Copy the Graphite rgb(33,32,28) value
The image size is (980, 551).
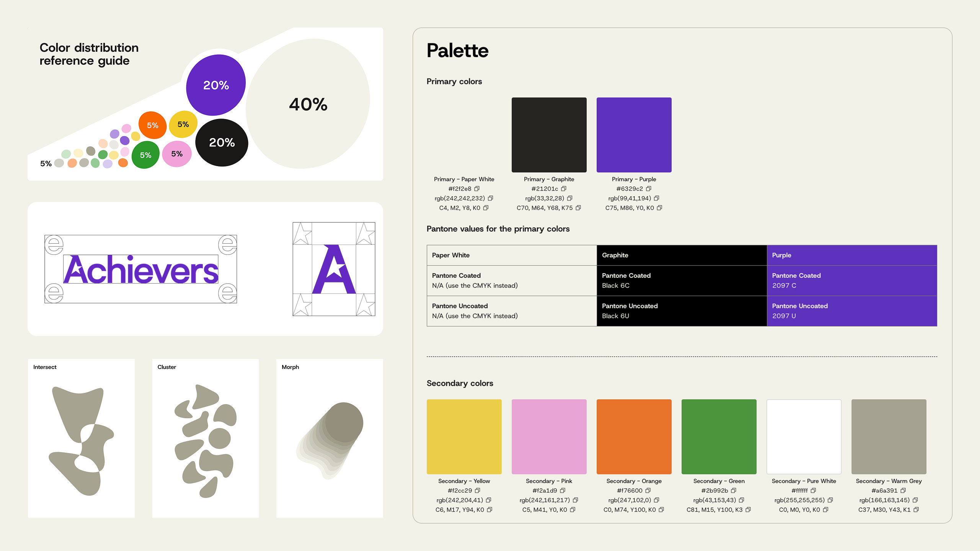[570, 198]
